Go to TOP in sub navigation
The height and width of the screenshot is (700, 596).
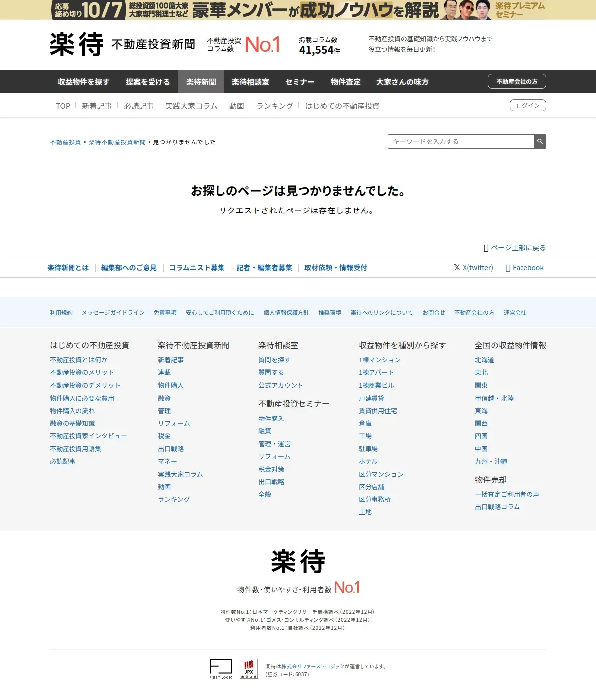coord(63,106)
